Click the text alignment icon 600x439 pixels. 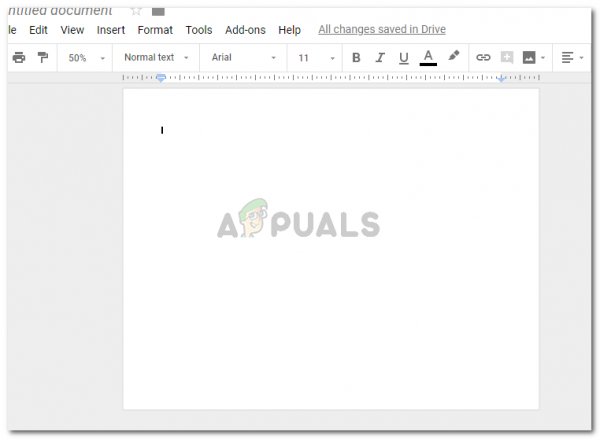click(x=567, y=58)
